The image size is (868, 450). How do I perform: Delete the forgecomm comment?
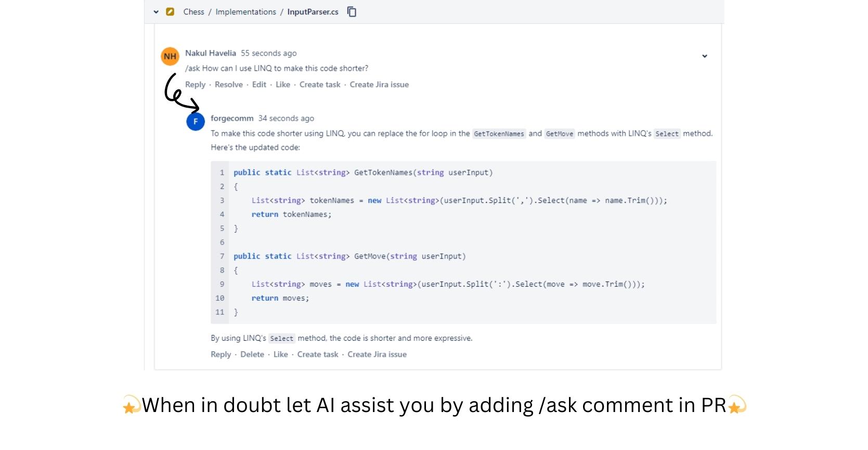pyautogui.click(x=252, y=354)
